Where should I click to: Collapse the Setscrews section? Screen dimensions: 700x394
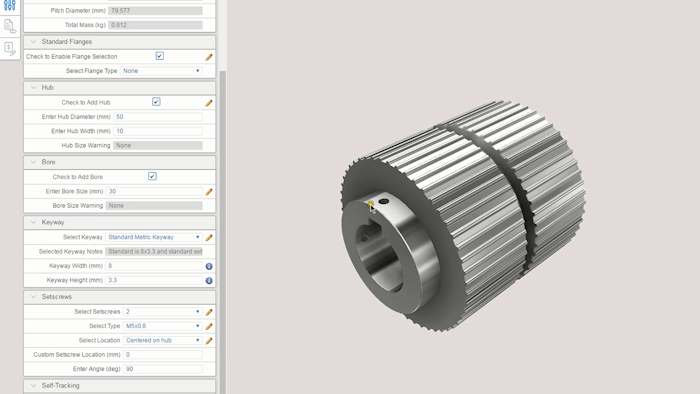[x=33, y=297]
